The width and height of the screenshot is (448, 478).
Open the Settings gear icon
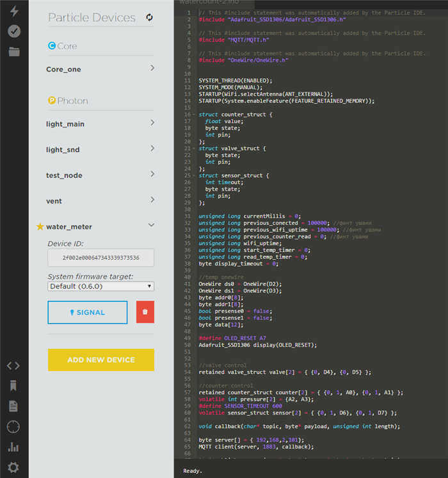tap(13, 467)
